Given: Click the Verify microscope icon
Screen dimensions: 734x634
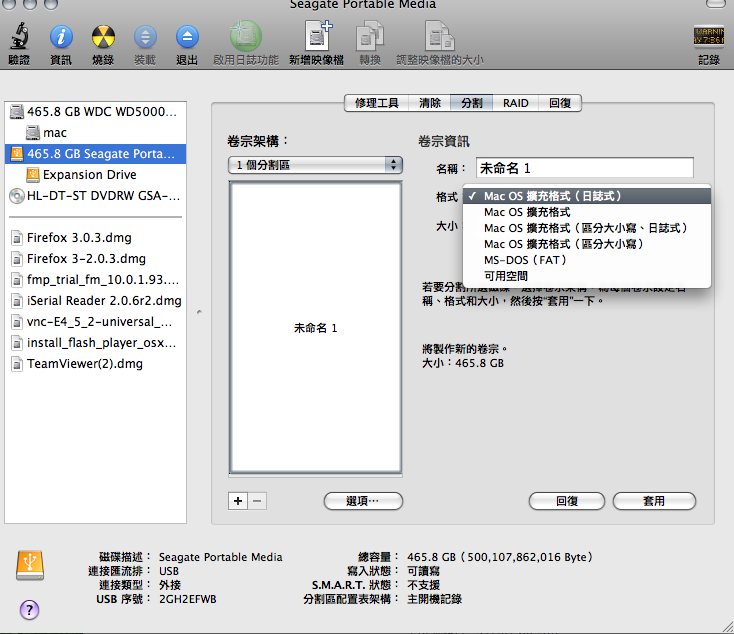Looking at the screenshot, I should coord(19,37).
